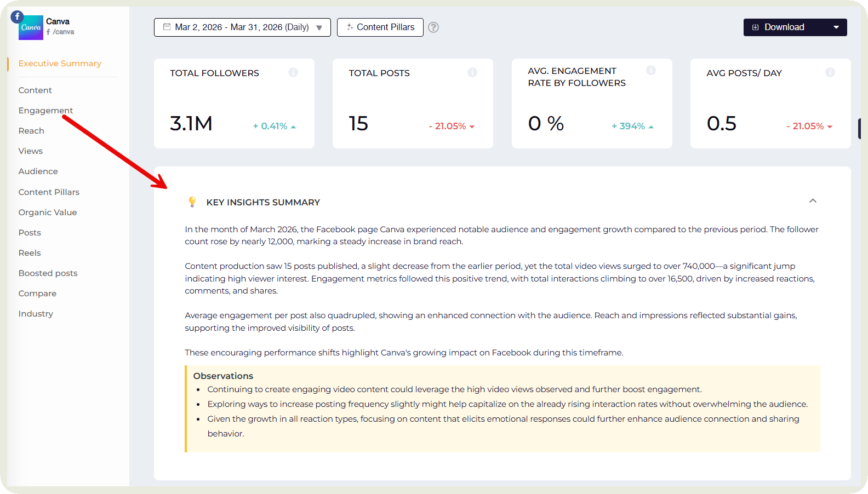Collapse the Key Insights Summary panel
This screenshot has height=494, width=868.
(813, 201)
